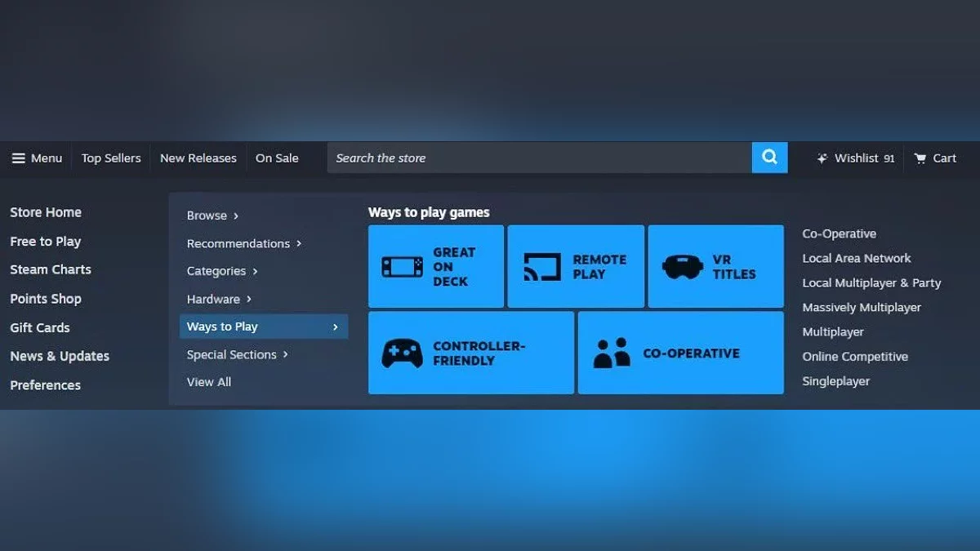This screenshot has height=551, width=980.
Task: Select the Special Sections menu entry
Action: click(x=232, y=354)
